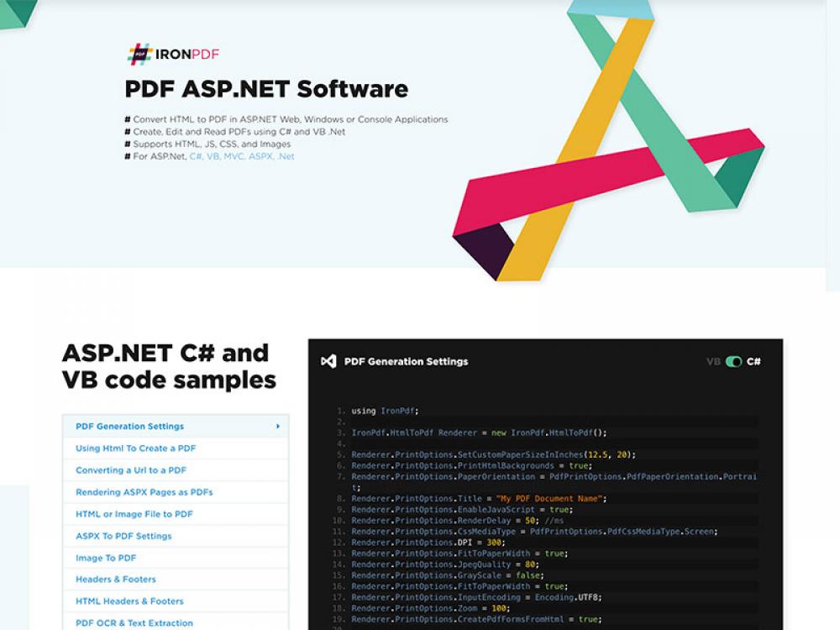Click the hash icon beside "Create, Edit and Read PDFs"
The image size is (840, 630).
coord(126,131)
